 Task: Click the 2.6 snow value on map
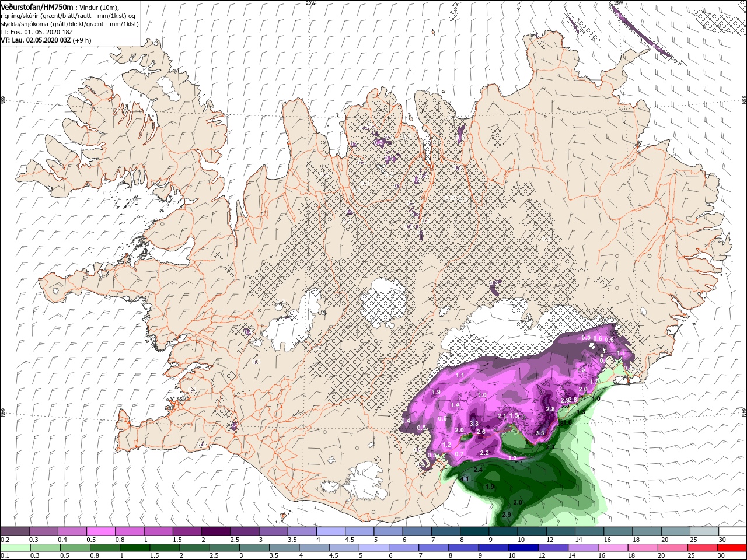click(481, 432)
